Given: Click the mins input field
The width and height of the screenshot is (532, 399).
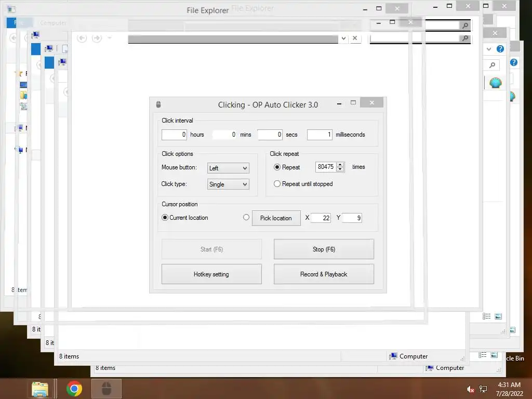Looking at the screenshot, I should tap(224, 135).
